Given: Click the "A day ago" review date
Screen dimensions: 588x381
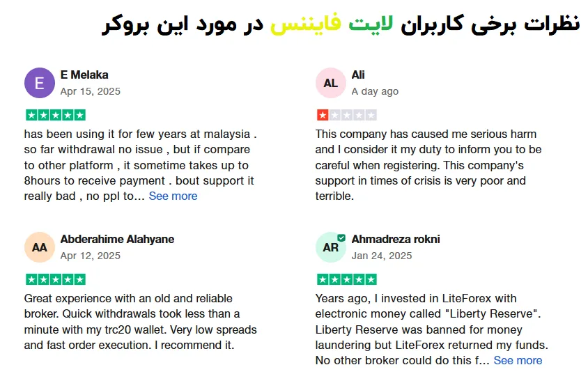Looking at the screenshot, I should click(375, 91).
